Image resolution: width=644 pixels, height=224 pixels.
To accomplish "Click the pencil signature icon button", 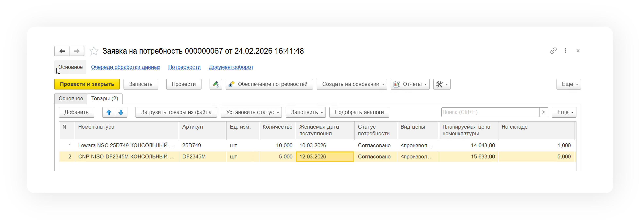I will (x=215, y=84).
